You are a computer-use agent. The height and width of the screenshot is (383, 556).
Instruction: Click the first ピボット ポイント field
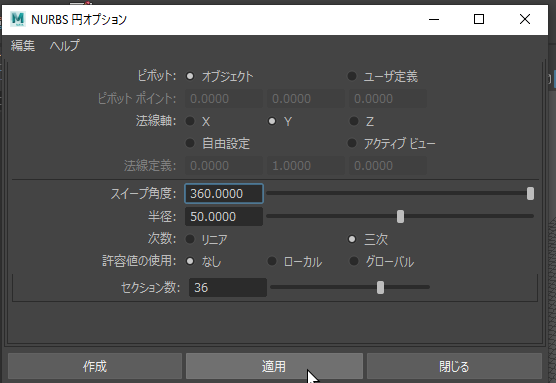[x=224, y=99]
